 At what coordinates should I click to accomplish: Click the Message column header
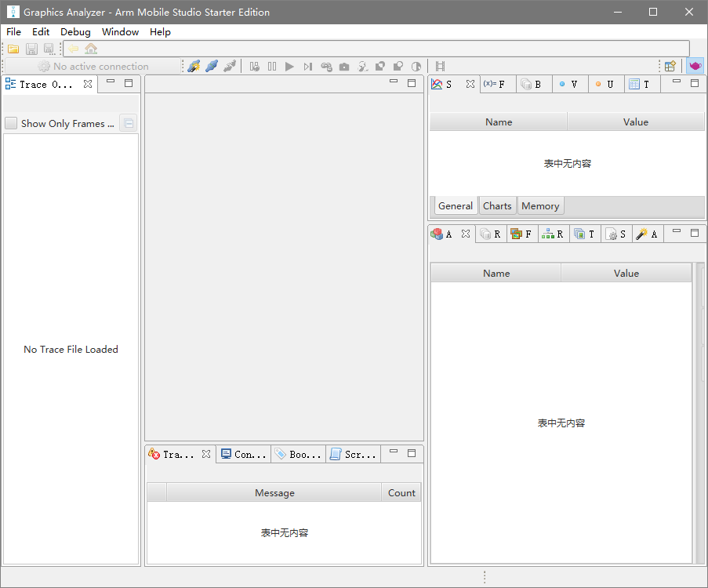[274, 492]
